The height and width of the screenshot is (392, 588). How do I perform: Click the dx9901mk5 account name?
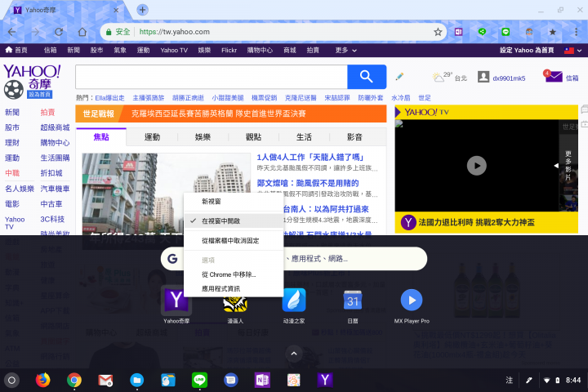coord(509,78)
